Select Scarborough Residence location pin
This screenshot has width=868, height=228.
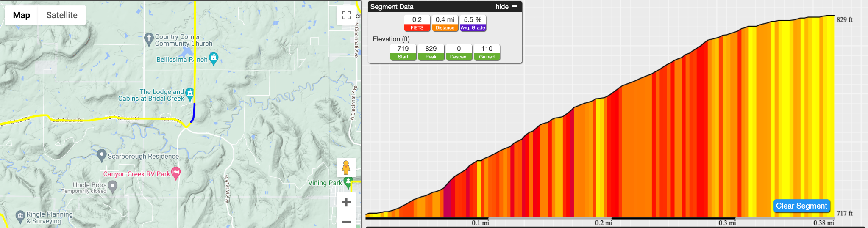[101, 155]
